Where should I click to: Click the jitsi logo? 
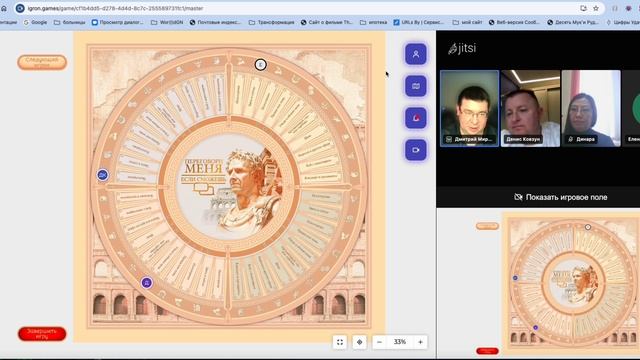(462, 49)
